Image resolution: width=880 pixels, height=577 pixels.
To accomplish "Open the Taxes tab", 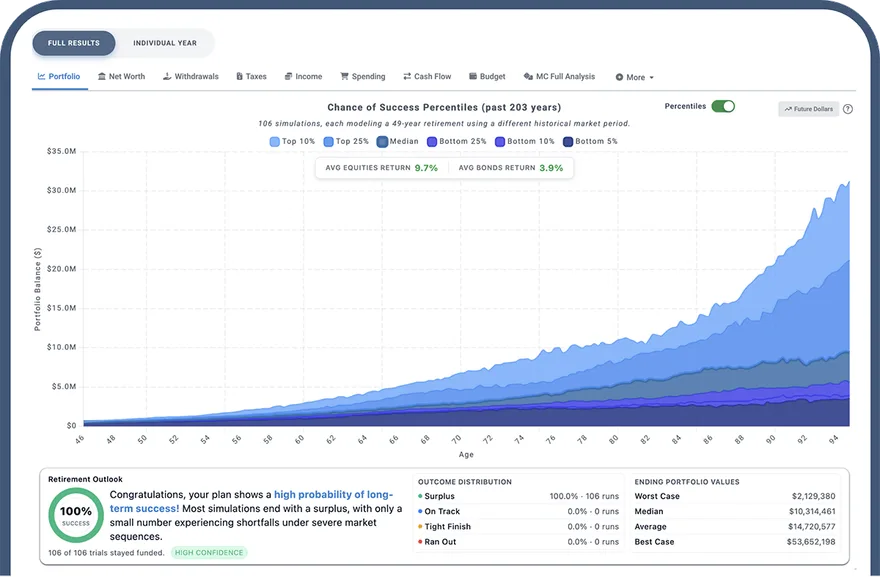I will [251, 76].
